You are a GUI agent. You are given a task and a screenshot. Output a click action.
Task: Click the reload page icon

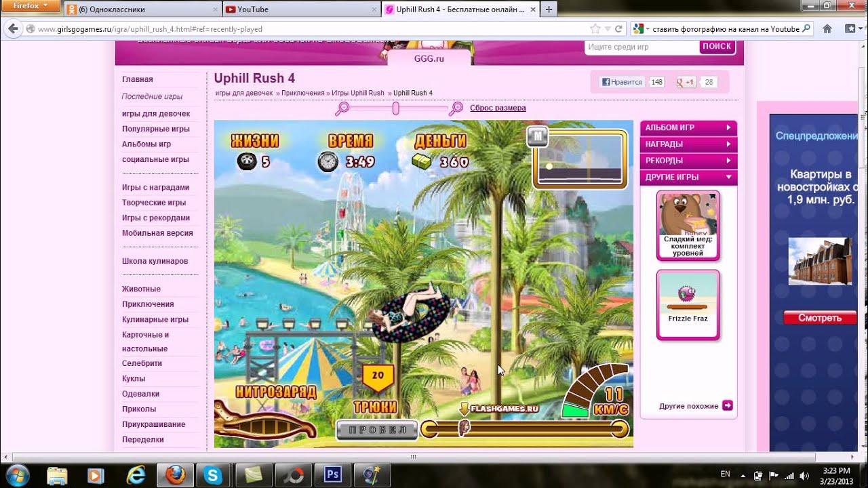618,29
